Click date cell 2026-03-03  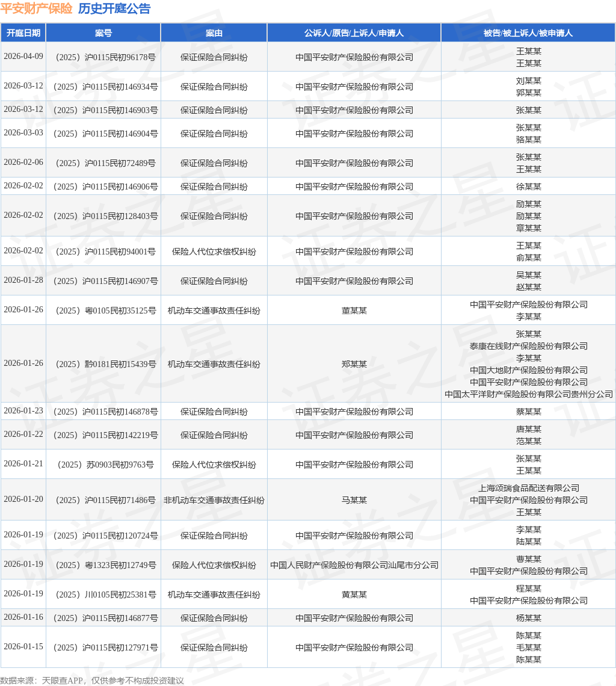coord(23,132)
